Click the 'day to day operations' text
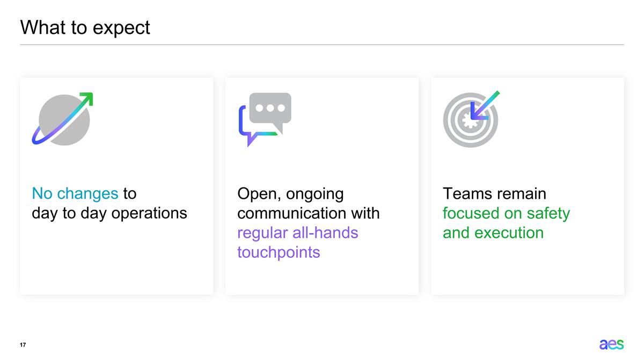The width and height of the screenshot is (644, 362). [109, 213]
